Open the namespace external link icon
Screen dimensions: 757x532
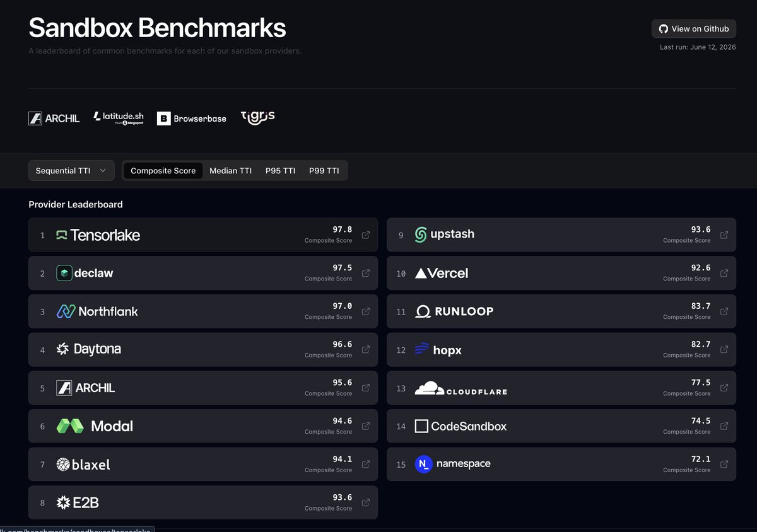[724, 465]
